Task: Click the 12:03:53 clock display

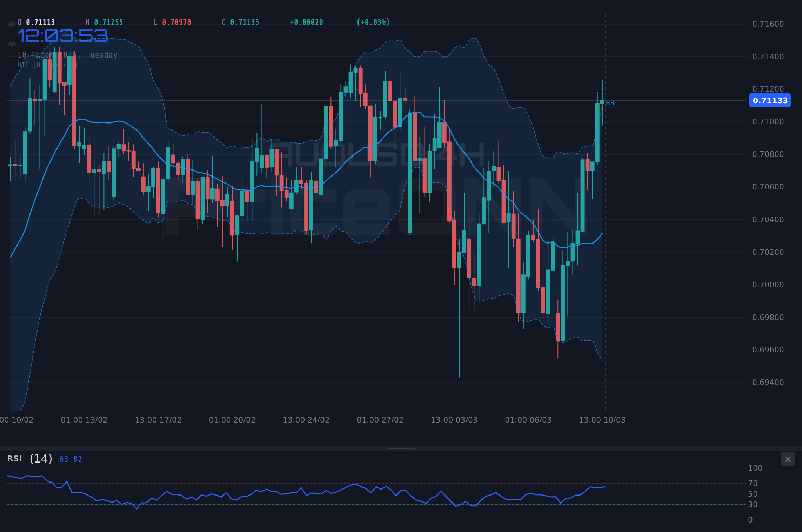Action: tap(62, 36)
